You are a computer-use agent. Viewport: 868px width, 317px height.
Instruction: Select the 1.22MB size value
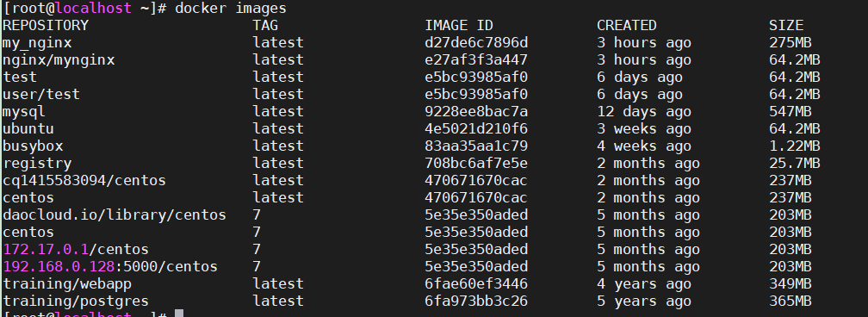[794, 146]
